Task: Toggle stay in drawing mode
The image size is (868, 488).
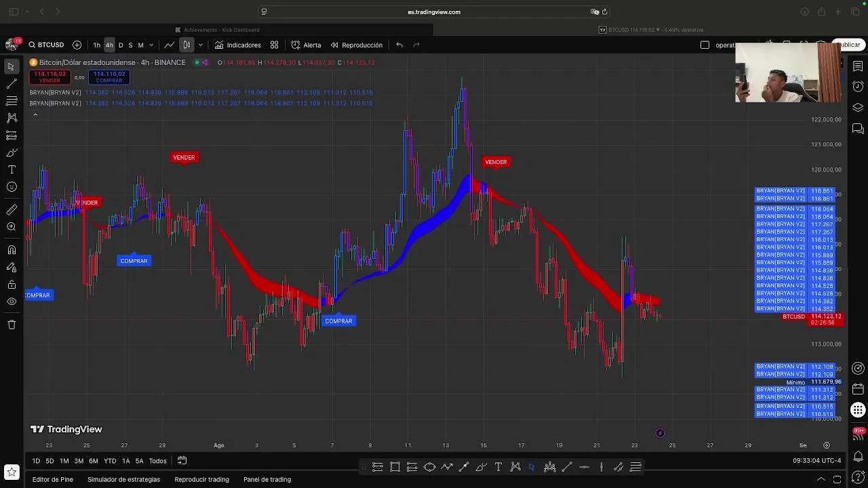Action: 12,268
